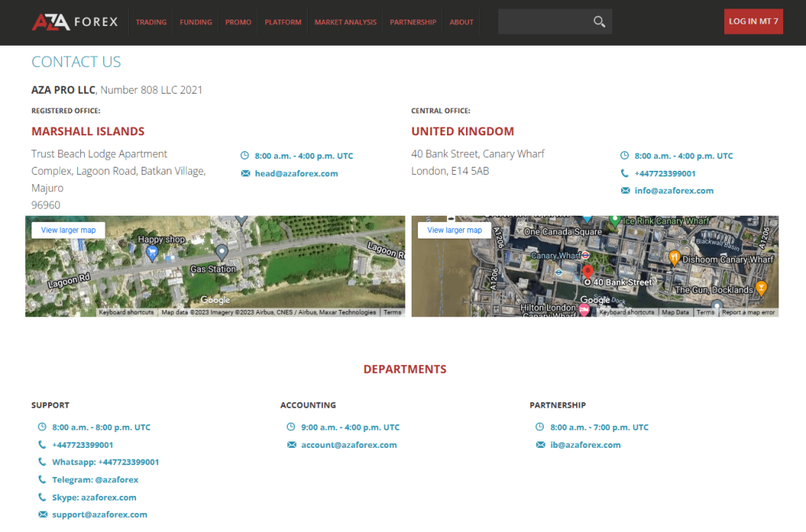
Task: Click the clock icon in the Partnership department
Action: (x=540, y=427)
